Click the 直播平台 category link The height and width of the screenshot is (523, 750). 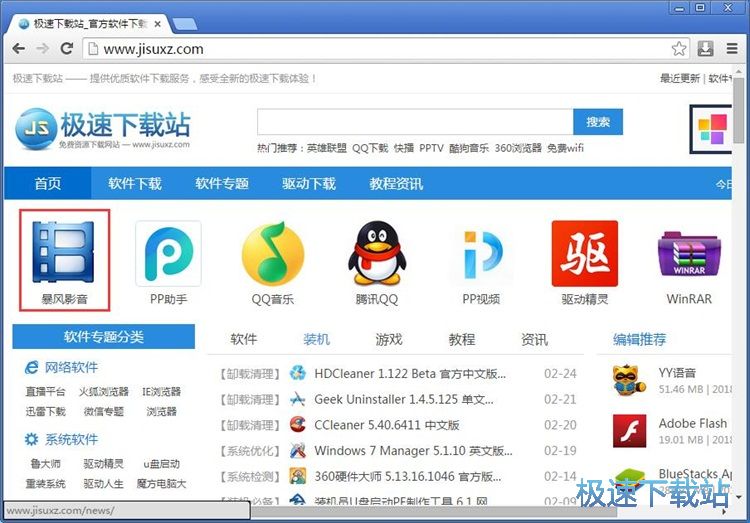tap(45, 391)
